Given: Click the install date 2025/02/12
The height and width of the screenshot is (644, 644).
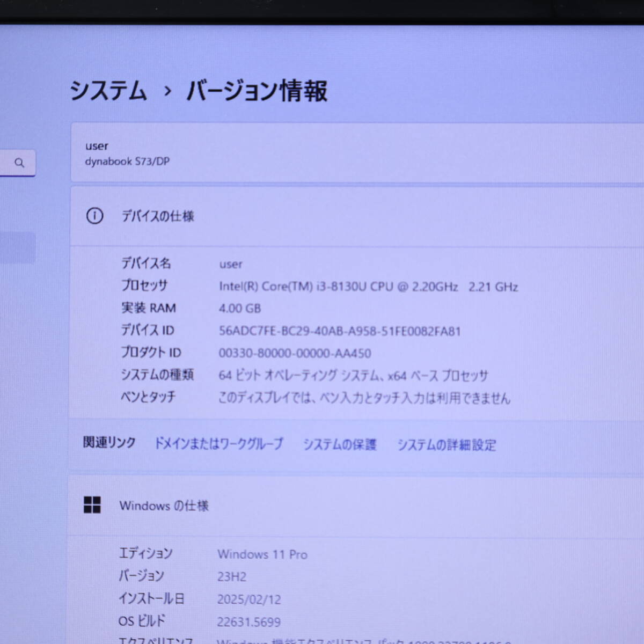Looking at the screenshot, I should 249,599.
